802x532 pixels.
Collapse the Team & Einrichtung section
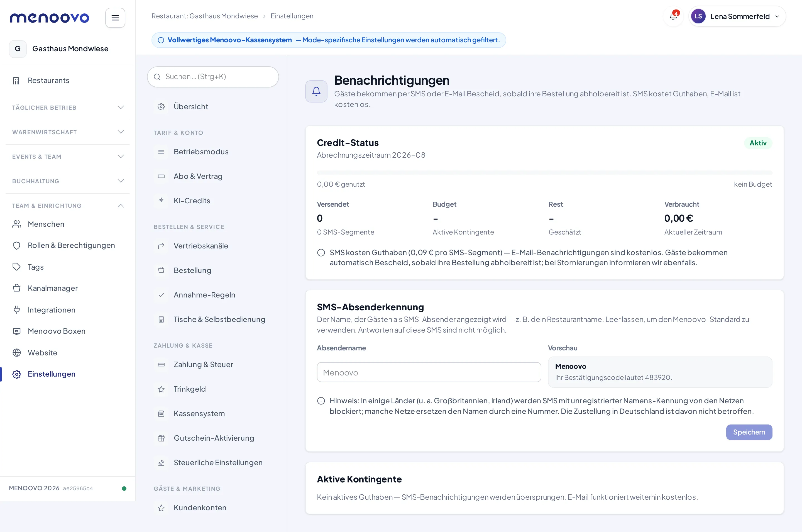click(x=68, y=206)
